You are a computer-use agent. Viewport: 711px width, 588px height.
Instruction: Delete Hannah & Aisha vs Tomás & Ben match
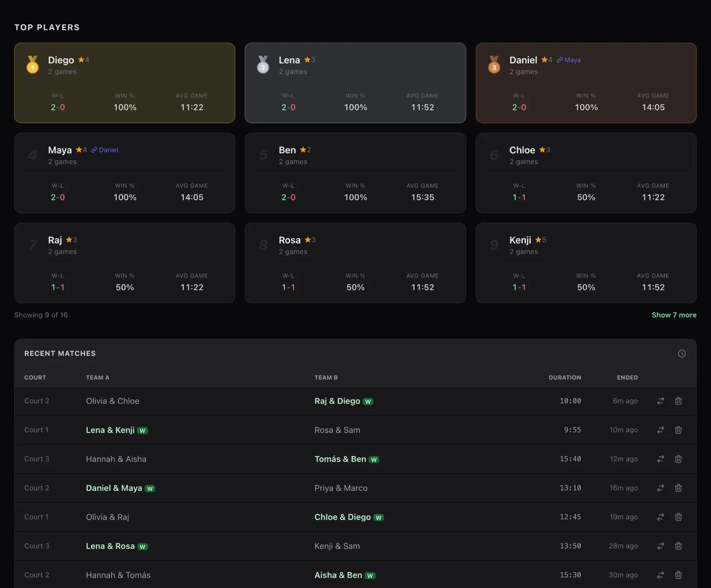coord(678,459)
